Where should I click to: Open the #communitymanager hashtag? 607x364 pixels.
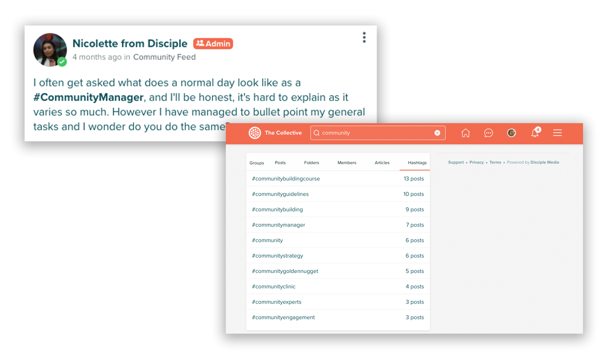(x=278, y=225)
